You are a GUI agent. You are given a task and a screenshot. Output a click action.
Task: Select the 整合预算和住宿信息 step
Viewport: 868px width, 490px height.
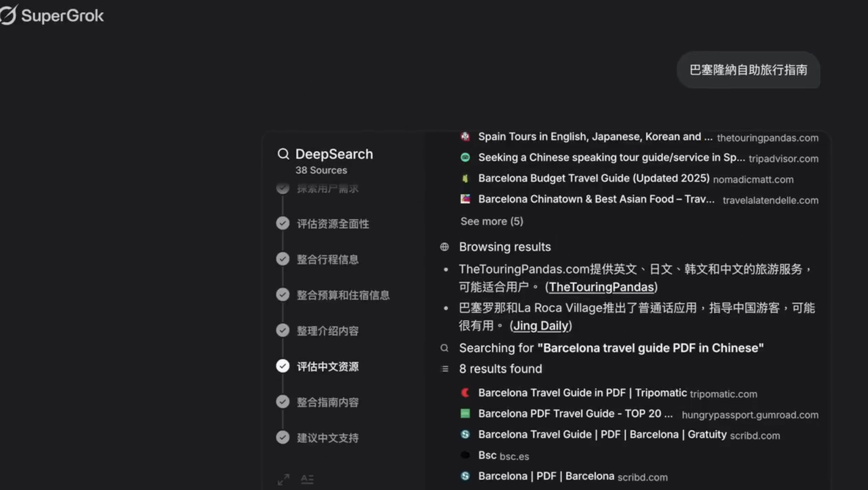coord(343,295)
